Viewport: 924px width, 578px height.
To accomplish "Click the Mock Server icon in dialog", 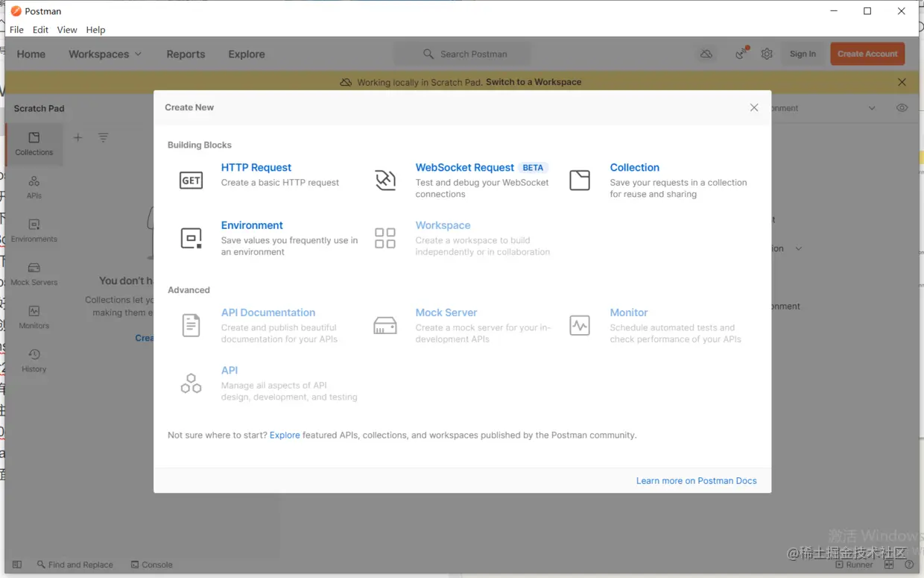I will 385,325.
